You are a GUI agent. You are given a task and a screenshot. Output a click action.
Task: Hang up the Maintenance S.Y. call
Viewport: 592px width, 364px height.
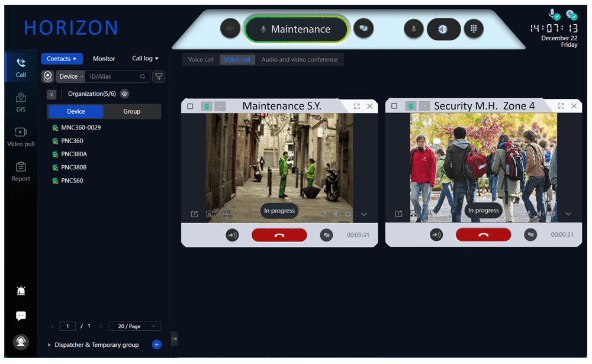279,235
